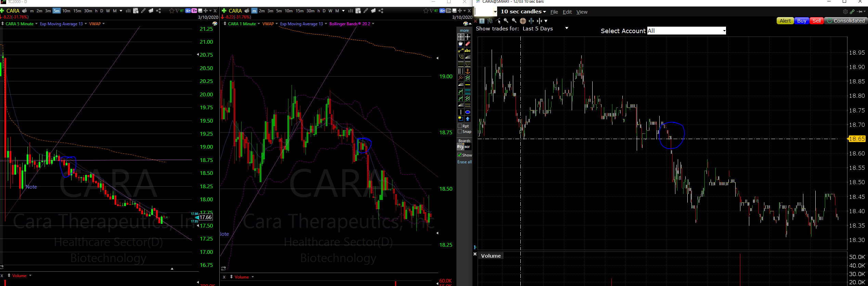Toggle the RT real-time indicator on 5-minute chart
The image size is (868, 286).
click(182, 11)
